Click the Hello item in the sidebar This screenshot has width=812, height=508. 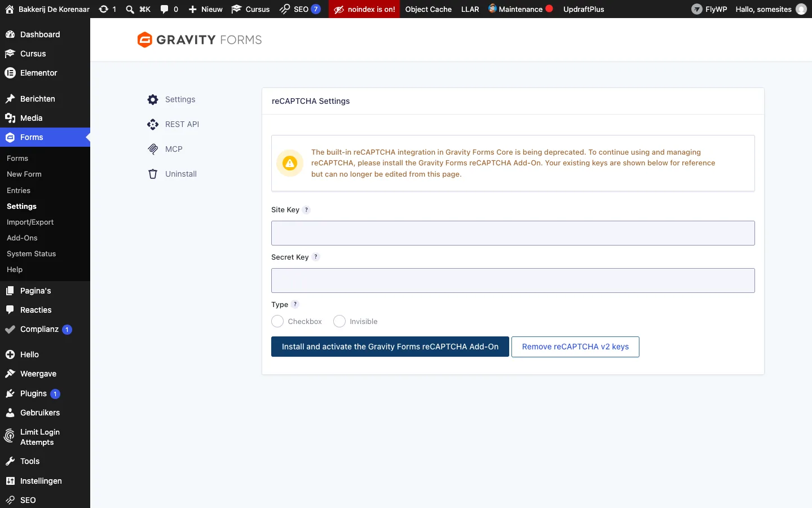[45, 354]
